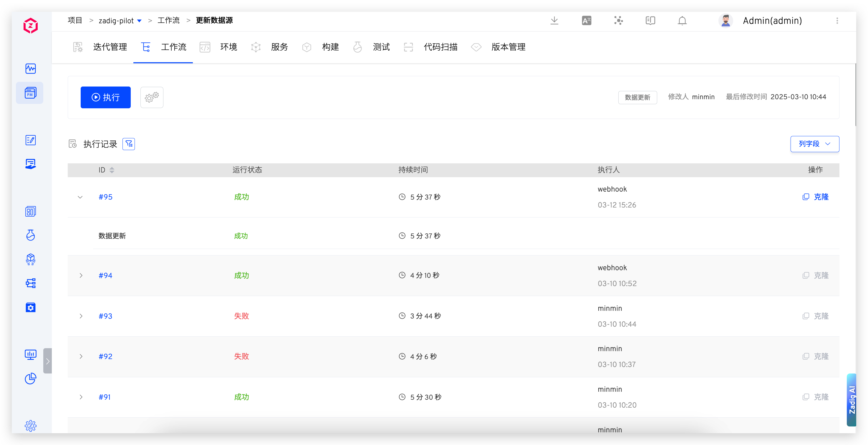This screenshot has width=868, height=445.
Task: Click the Zadig logo
Action: click(x=30, y=26)
